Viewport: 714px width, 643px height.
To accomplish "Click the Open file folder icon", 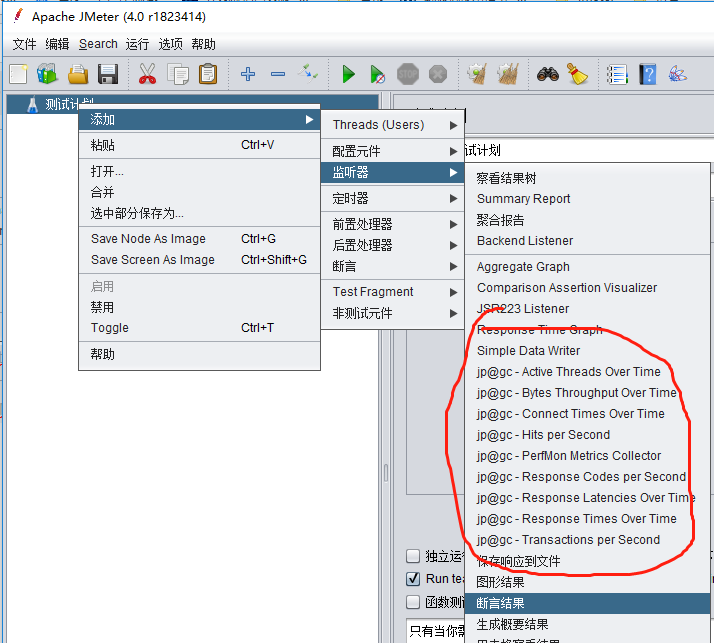I will (x=78, y=74).
